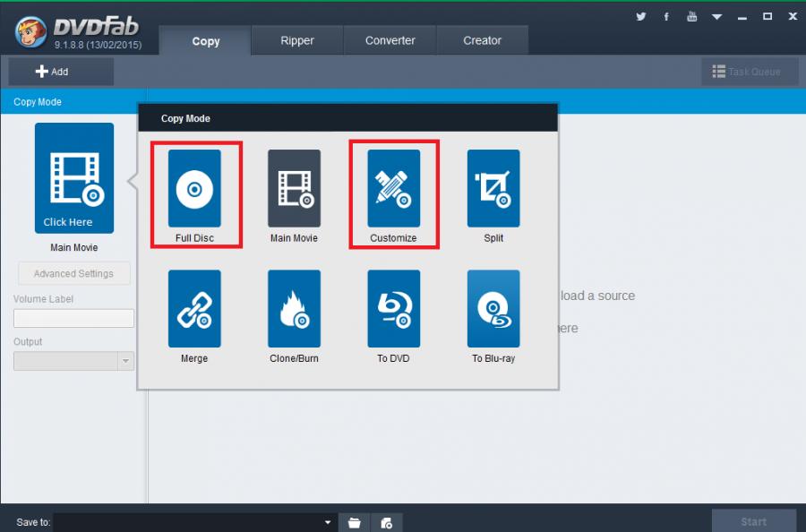This screenshot has width=806, height=532.
Task: Switch to the Ripper tab
Action: (x=297, y=40)
